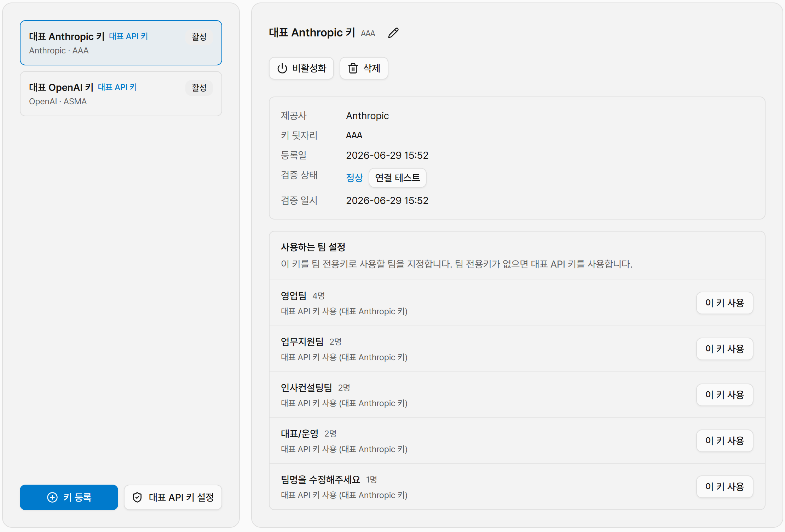This screenshot has width=785, height=532.
Task: Click 이 키 사용 for 인사컨설팅팀
Action: click(725, 395)
